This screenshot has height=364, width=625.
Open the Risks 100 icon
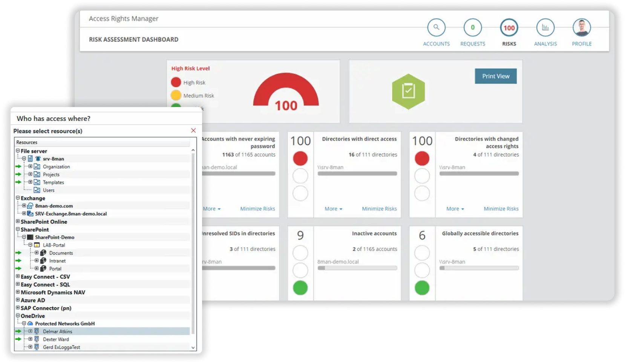coord(509,28)
